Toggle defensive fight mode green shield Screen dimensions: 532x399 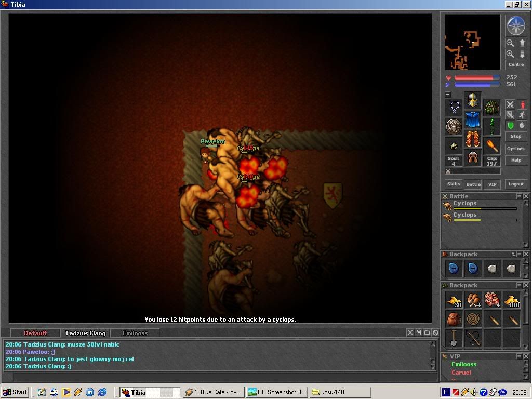point(510,126)
